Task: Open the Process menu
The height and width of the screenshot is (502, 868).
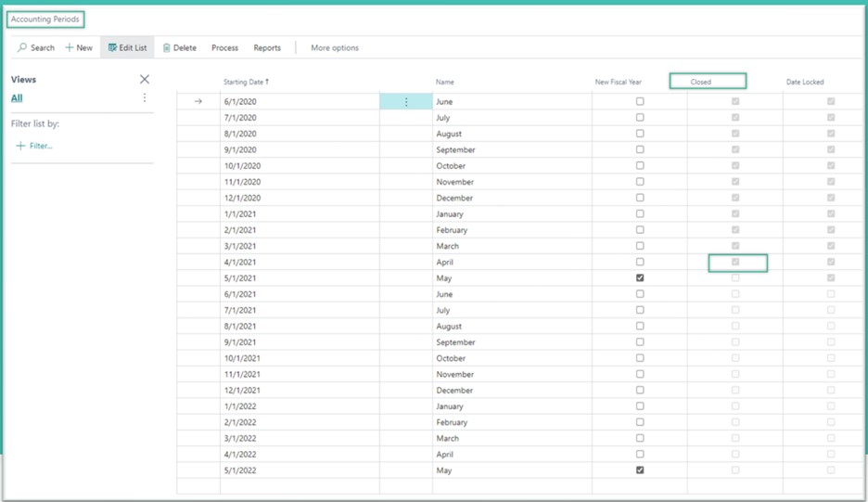Action: [x=224, y=47]
